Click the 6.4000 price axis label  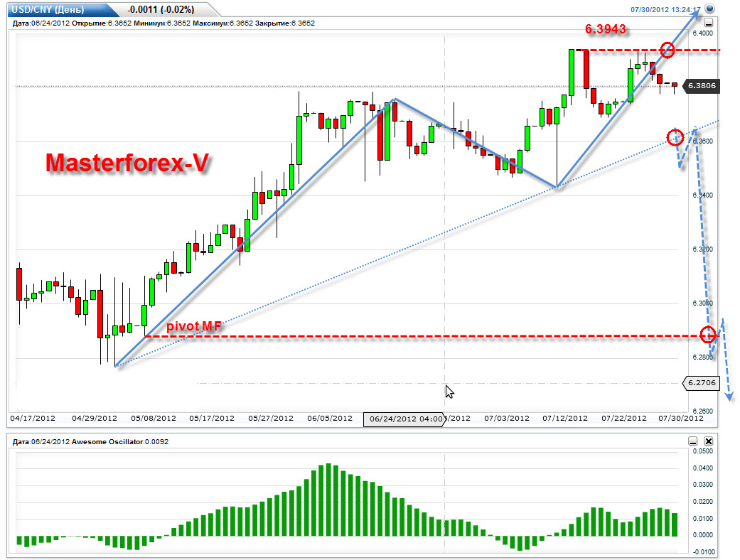[x=703, y=33]
